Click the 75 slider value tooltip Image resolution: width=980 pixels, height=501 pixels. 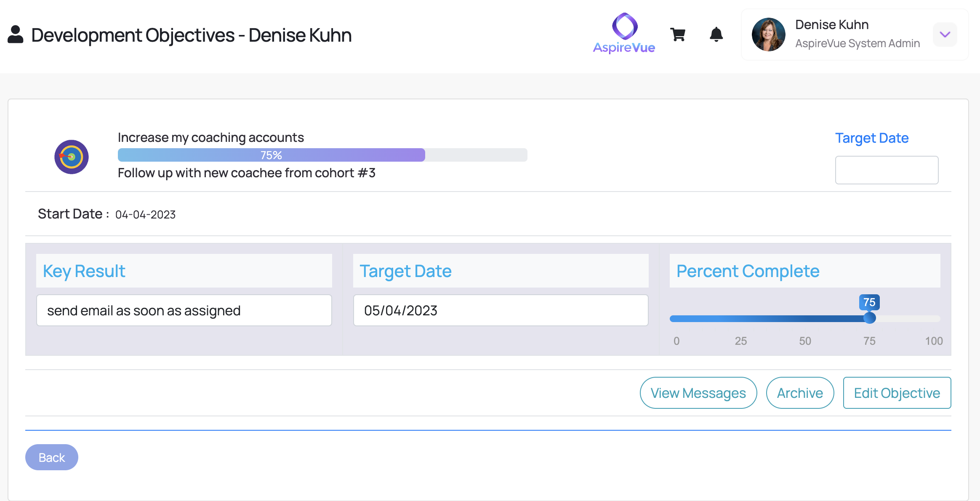pos(869,302)
